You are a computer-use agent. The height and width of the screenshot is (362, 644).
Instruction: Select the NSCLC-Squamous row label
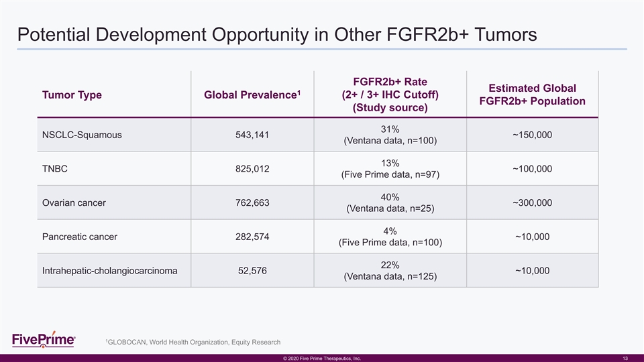(82, 135)
